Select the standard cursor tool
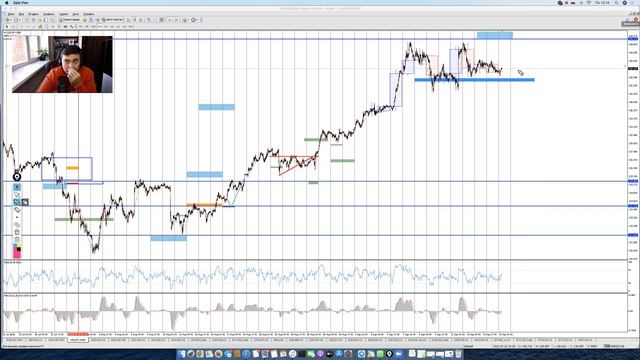The width and height of the screenshot is (640, 360). 7,27
